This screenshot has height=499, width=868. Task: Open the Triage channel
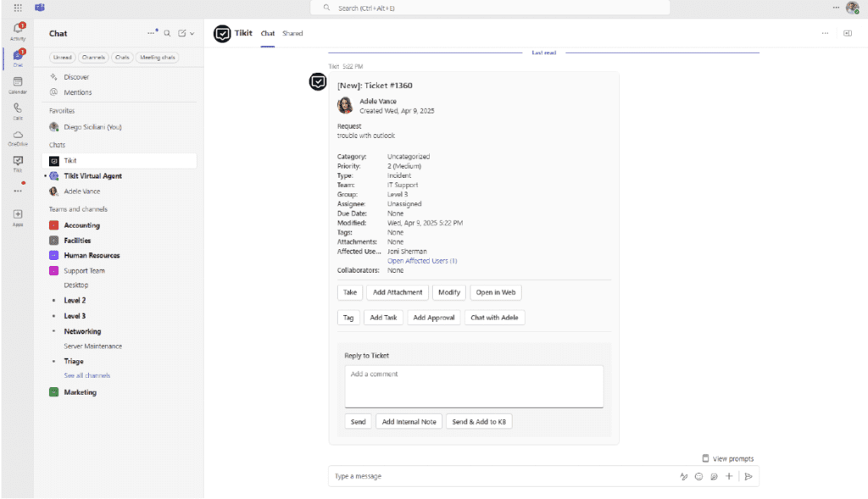[74, 361]
